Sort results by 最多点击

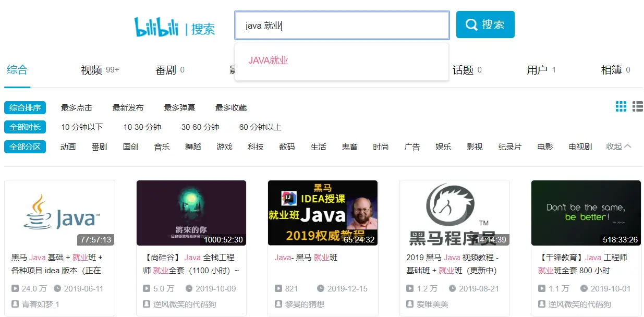tap(77, 108)
